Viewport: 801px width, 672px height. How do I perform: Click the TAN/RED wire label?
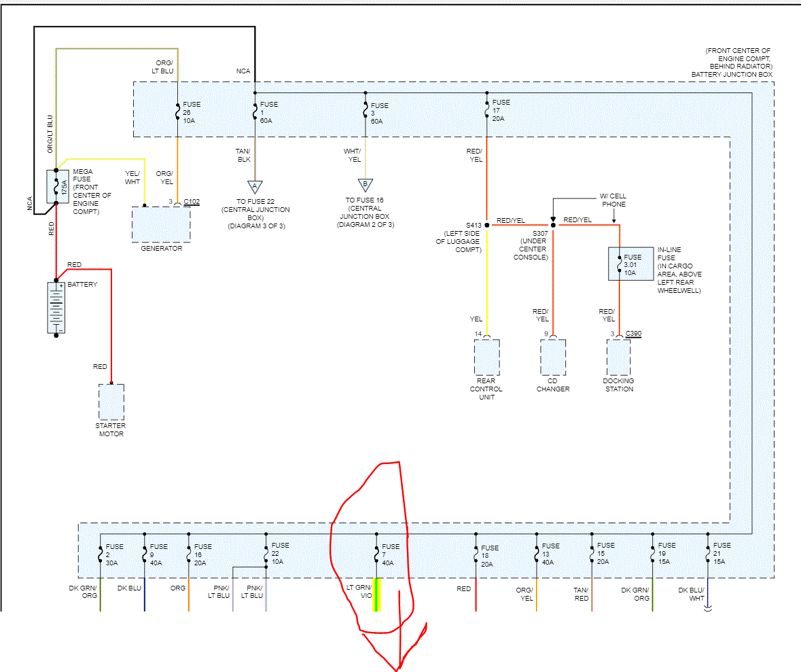[x=582, y=595]
